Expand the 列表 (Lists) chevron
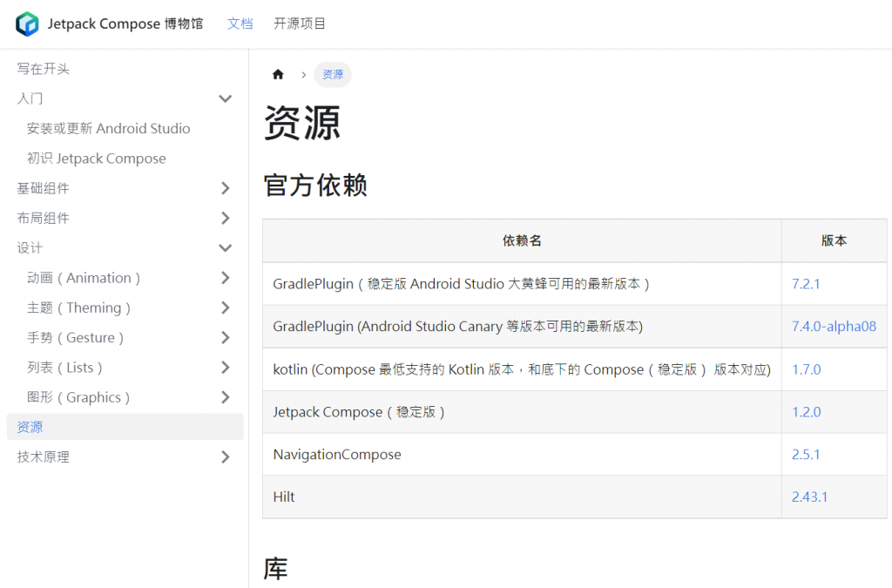 tap(226, 368)
